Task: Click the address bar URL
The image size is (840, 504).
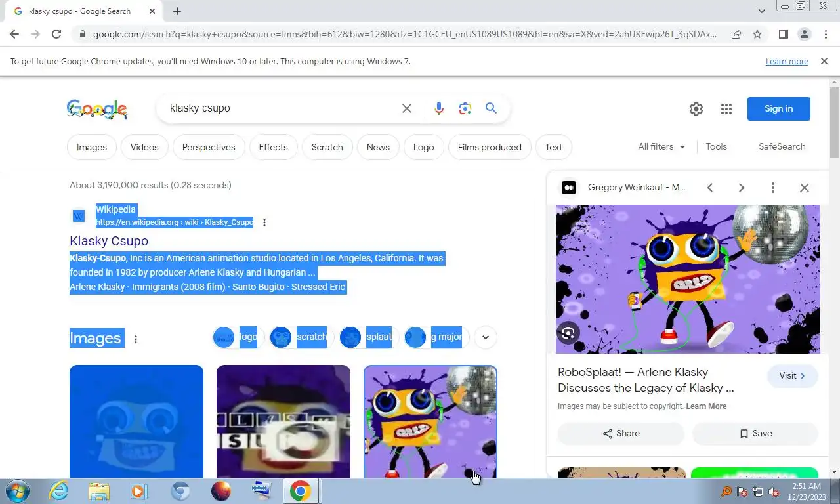Action: tap(404, 34)
